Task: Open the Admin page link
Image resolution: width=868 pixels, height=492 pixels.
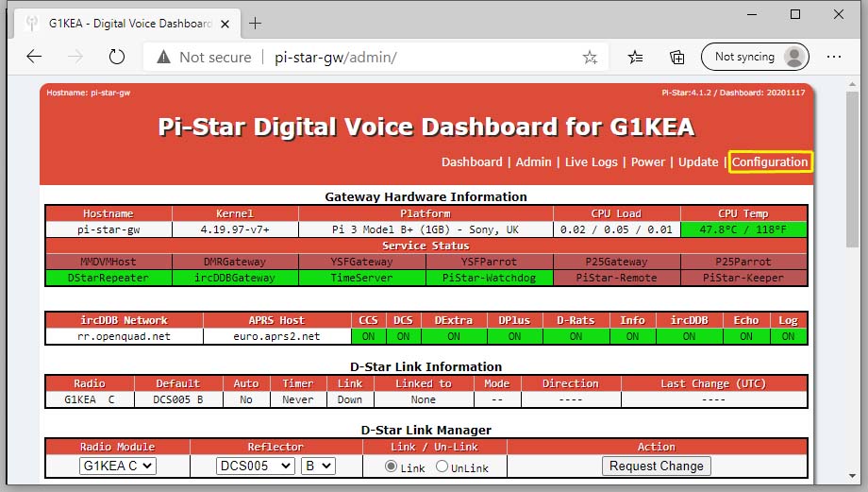Action: 533,161
